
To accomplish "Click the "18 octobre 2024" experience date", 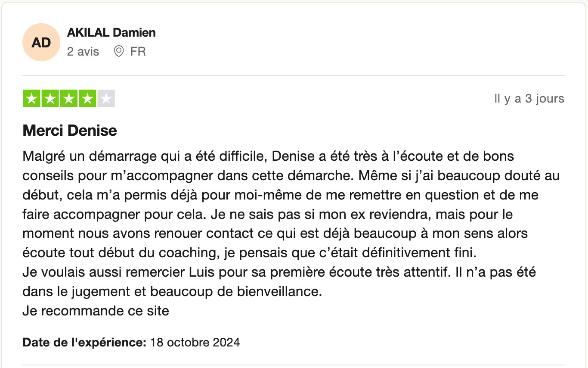I will pyautogui.click(x=195, y=343).
